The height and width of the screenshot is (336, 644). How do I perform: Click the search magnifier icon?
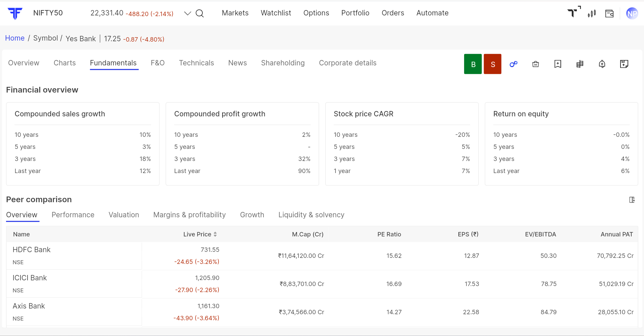click(x=200, y=13)
